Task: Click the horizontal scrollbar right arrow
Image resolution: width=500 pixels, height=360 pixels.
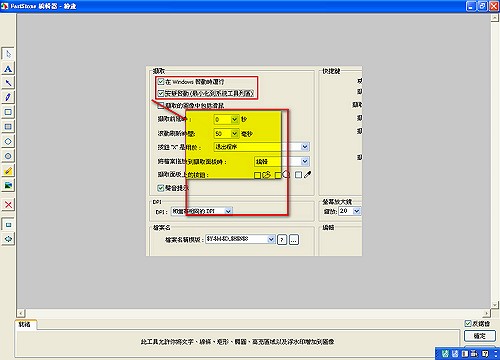Action: [487, 313]
